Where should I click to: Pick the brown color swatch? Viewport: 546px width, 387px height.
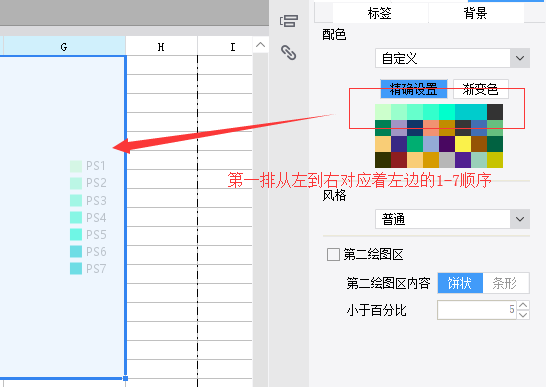(x=479, y=144)
